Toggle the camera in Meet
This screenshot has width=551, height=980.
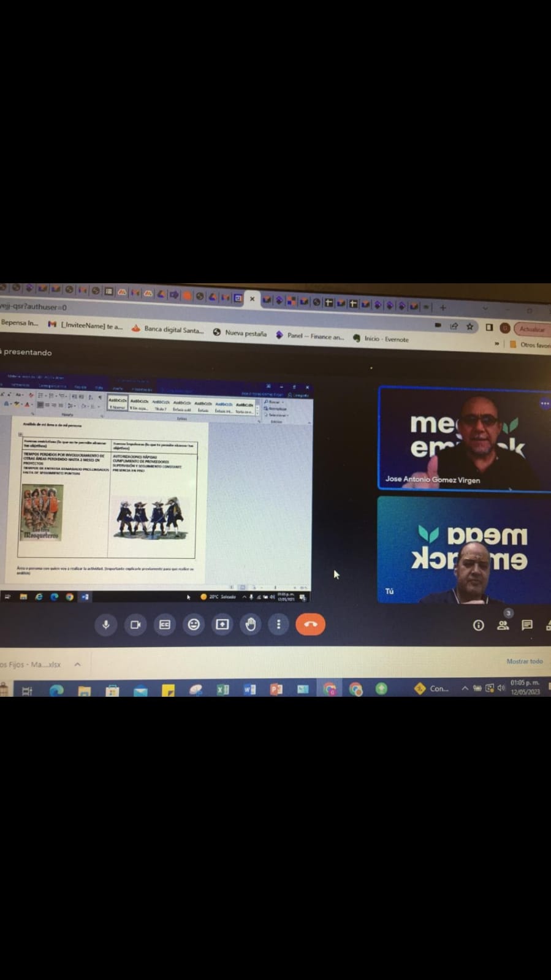tap(135, 625)
